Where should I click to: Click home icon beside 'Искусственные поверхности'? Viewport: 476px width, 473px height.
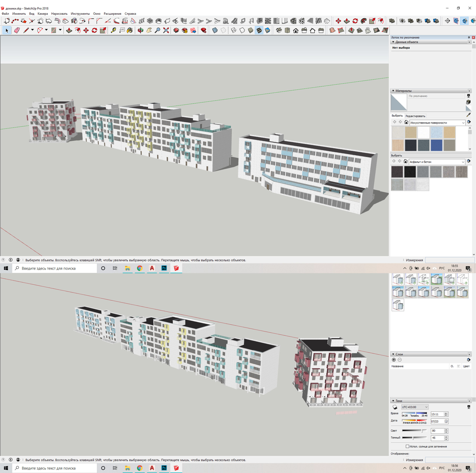click(x=406, y=122)
